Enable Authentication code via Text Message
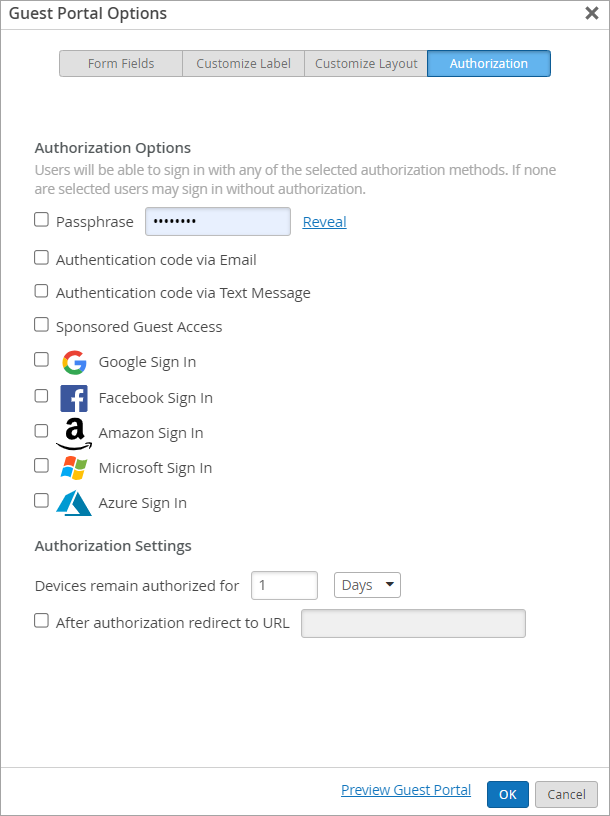610x816 pixels. coord(41,292)
